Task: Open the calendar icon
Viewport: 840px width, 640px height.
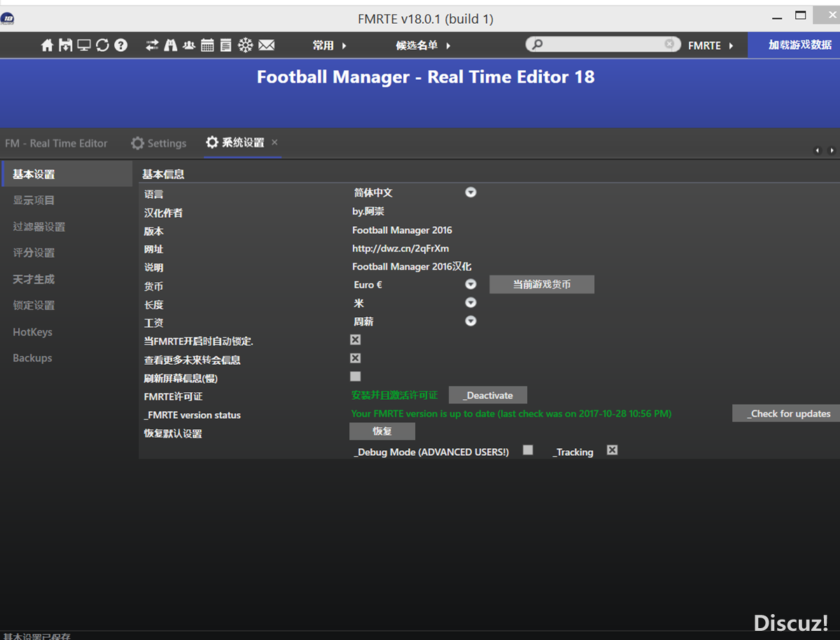Action: [207, 46]
